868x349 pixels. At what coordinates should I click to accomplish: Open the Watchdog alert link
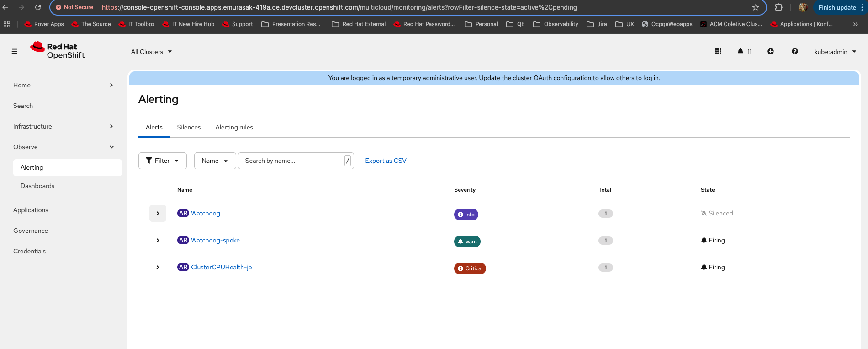click(206, 213)
